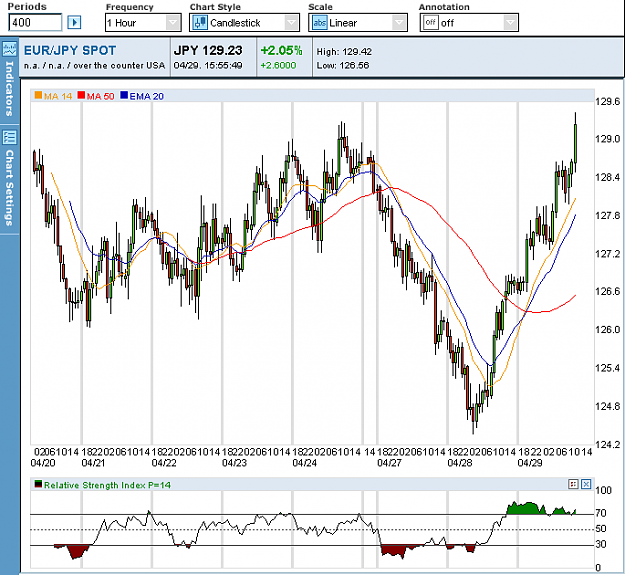Image resolution: width=625 pixels, height=575 pixels.
Task: Click the orange MA 14 legend swatch
Action: coord(38,95)
